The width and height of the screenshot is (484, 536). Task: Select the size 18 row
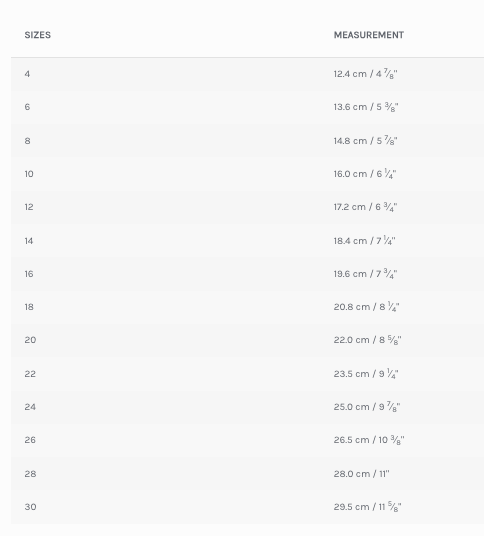click(247, 307)
